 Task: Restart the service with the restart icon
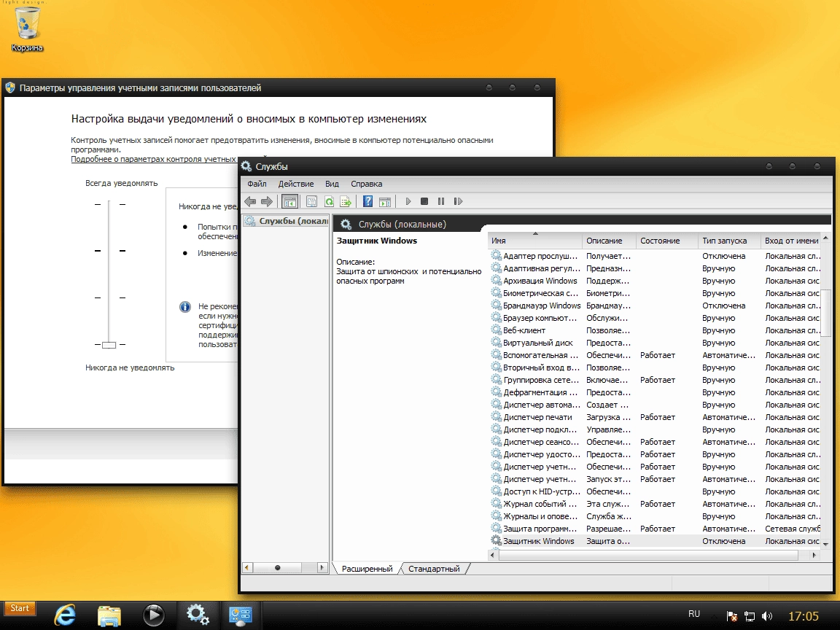458,201
